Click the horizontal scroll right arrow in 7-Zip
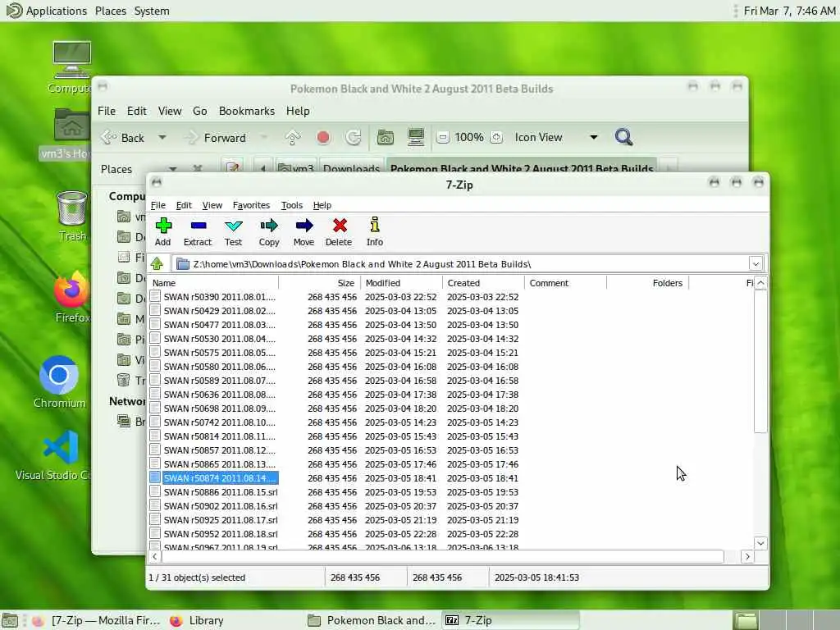 point(747,557)
